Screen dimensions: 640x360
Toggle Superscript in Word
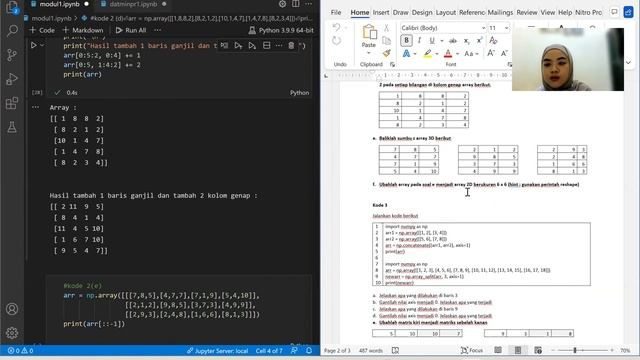tap(480, 40)
